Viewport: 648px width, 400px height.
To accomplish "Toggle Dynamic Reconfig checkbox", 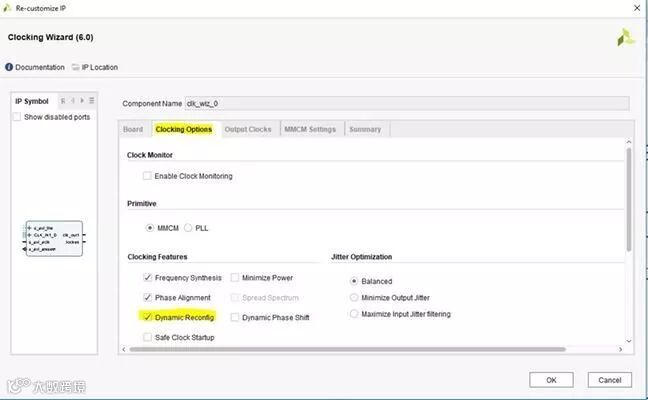I will click(x=148, y=317).
